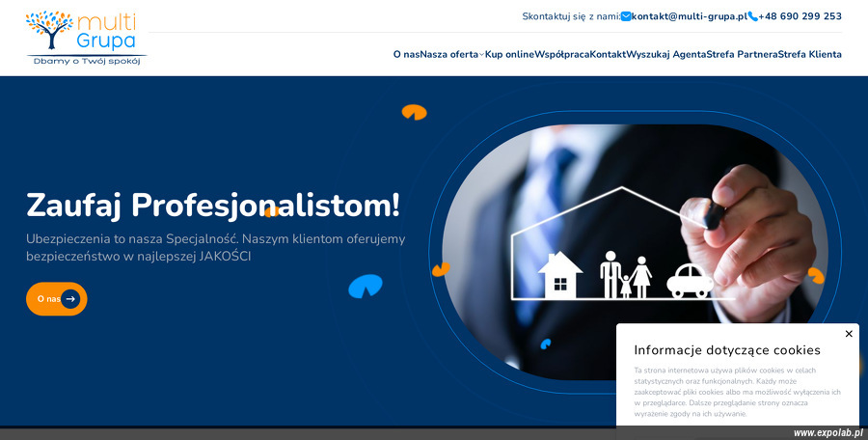This screenshot has width=868, height=440.
Task: Expand the Nasza oferta dropdown chevron
Action: coord(481,54)
